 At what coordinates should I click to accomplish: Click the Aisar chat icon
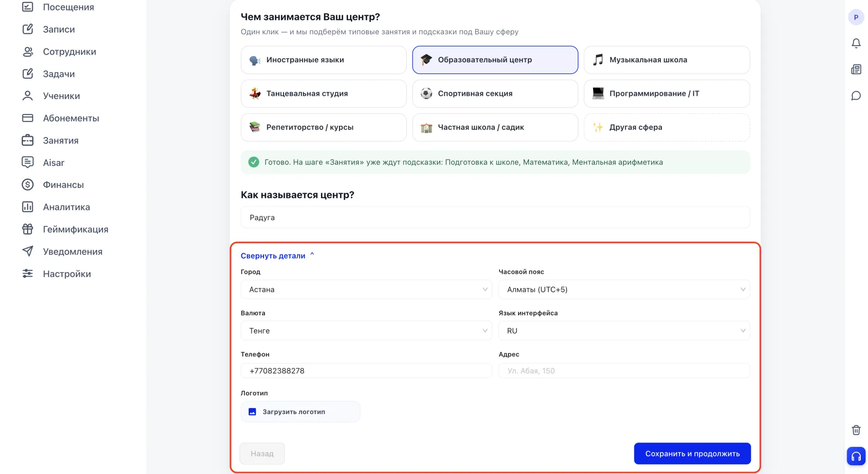click(28, 163)
